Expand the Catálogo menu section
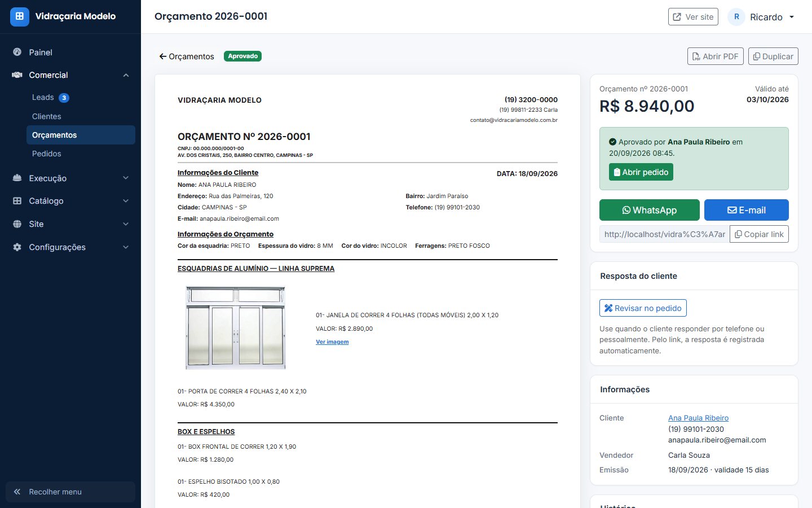 70,201
